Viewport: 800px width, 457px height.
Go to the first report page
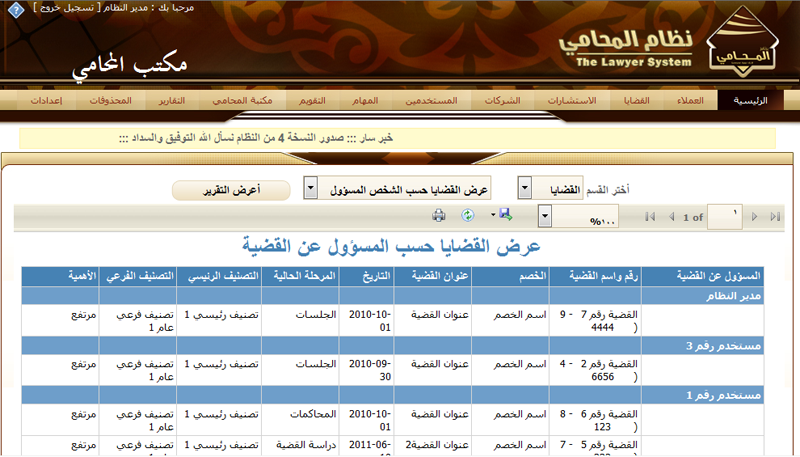(x=649, y=217)
